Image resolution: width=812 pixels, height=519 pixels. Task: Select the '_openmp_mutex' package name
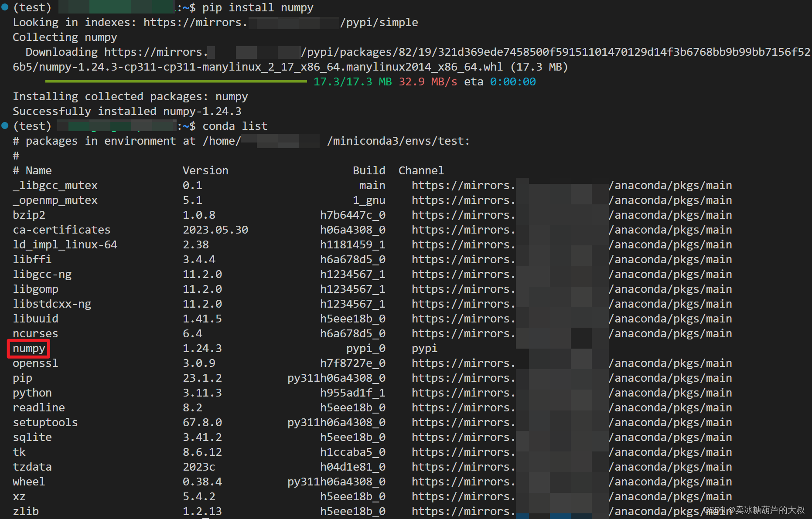(55, 200)
